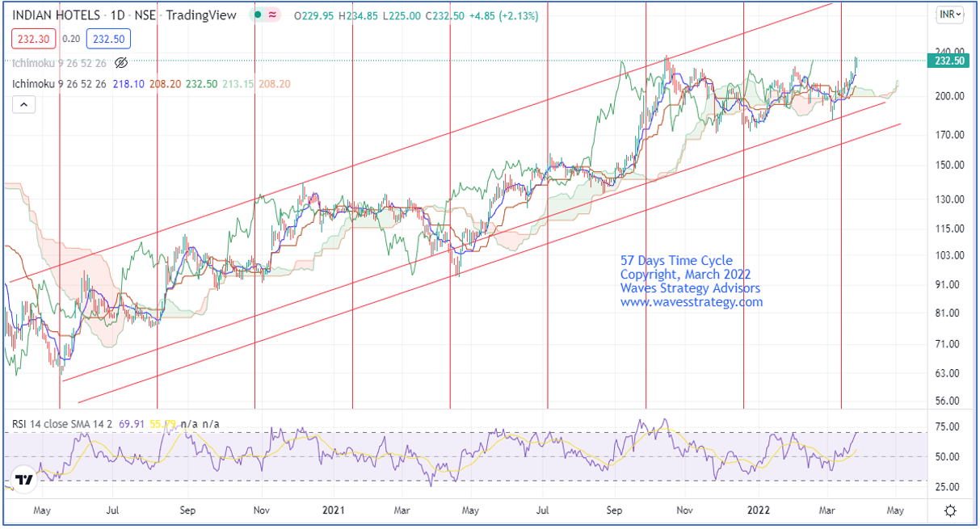Show the hidden Ichimoku indicator via eye icon
This screenshot has width=980, height=529.
point(120,62)
